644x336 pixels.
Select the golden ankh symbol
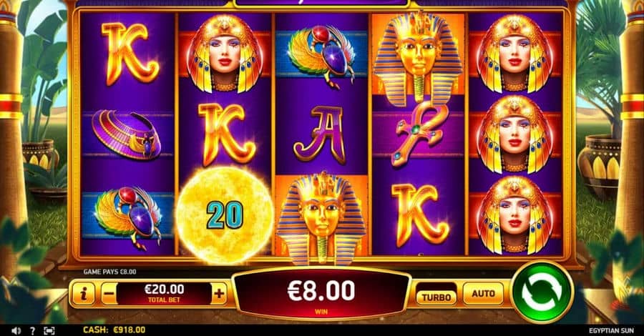click(420, 134)
